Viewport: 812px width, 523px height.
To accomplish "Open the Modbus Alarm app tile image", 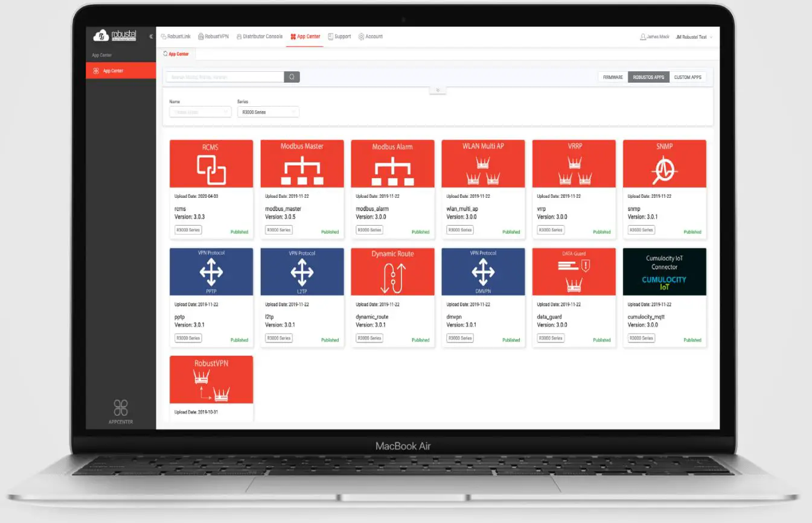I will 392,163.
